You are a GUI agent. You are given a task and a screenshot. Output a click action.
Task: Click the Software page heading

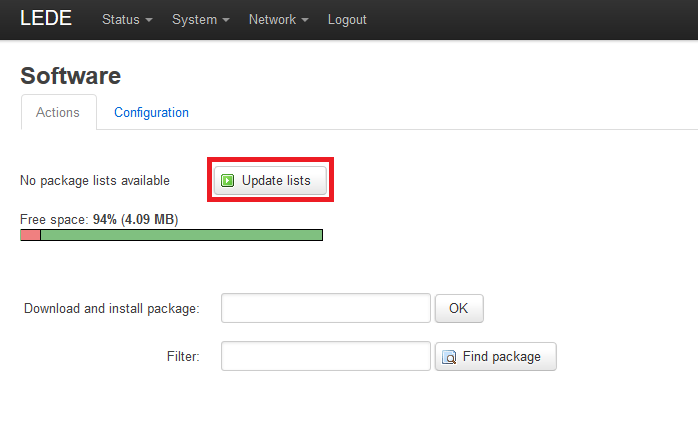coord(70,76)
